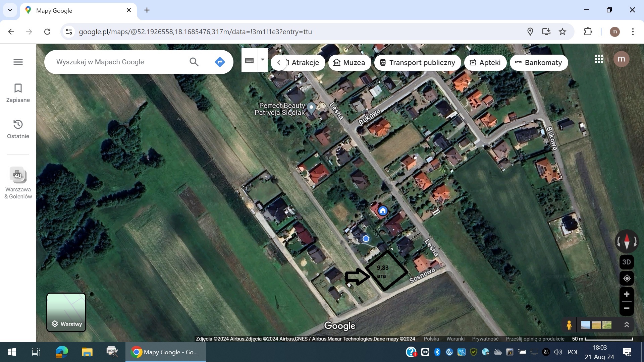Image resolution: width=644 pixels, height=362 pixels.
Task: Click the Wyszukaj w Mapach Google field
Action: 117,62
